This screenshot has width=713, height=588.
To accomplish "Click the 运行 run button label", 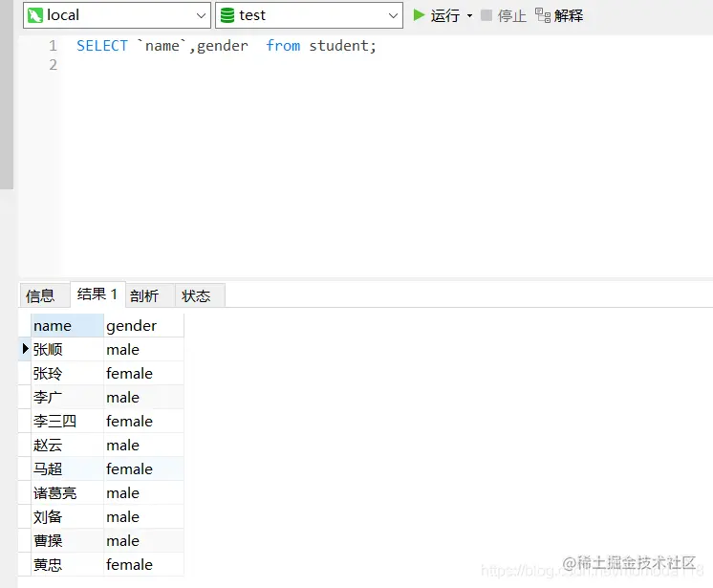I will (445, 16).
